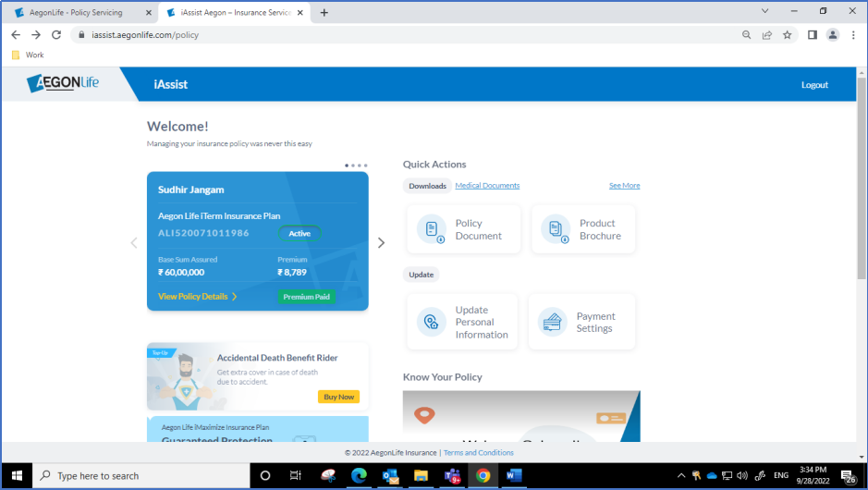
Task: Reload the page with the browser refresh icon
Action: (x=56, y=35)
